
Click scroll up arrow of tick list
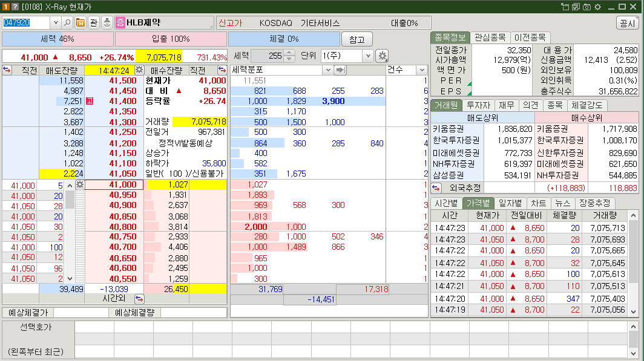[x=70, y=186]
